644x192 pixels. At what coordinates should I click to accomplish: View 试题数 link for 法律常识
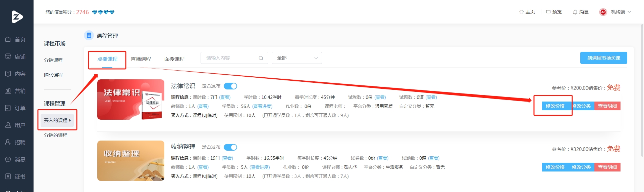[x=431, y=97]
